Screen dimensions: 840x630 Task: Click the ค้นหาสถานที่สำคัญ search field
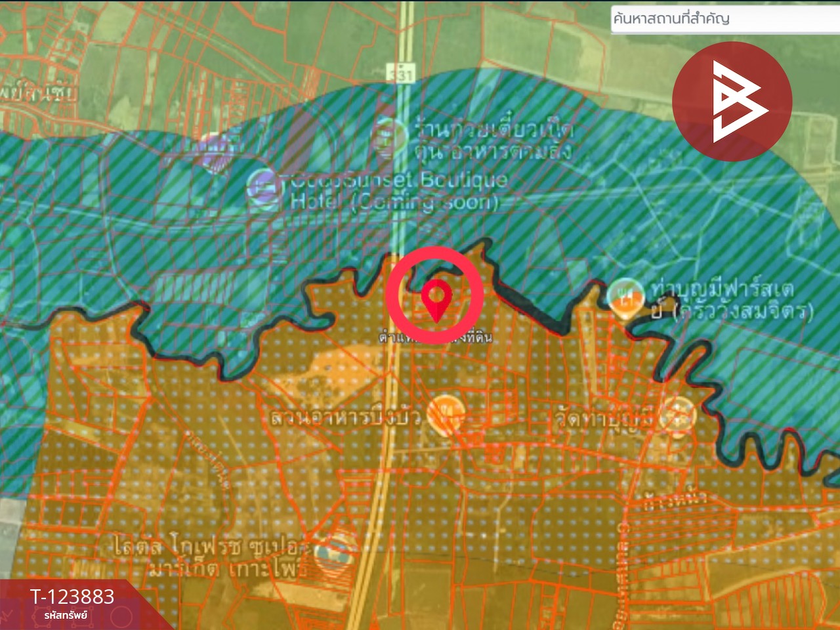(x=722, y=18)
